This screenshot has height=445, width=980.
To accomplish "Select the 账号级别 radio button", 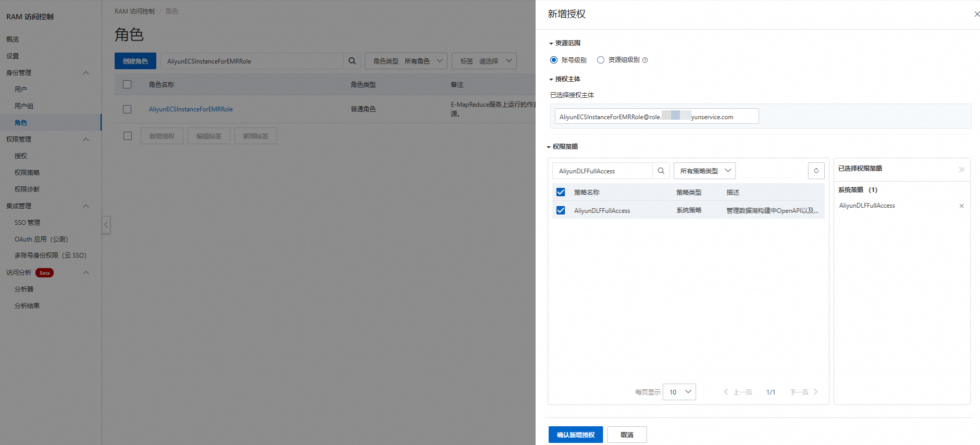I will [554, 60].
